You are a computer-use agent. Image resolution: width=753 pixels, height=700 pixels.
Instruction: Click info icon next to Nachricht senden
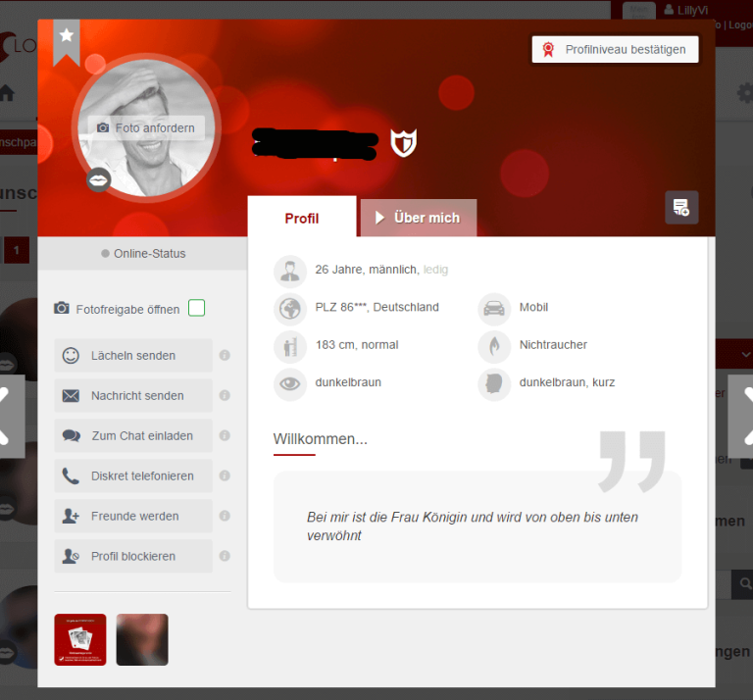[x=225, y=396]
